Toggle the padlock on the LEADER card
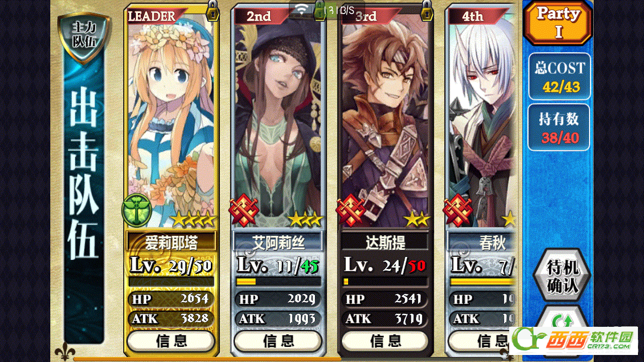Image resolution: width=644 pixels, height=362 pixels. 213,11
